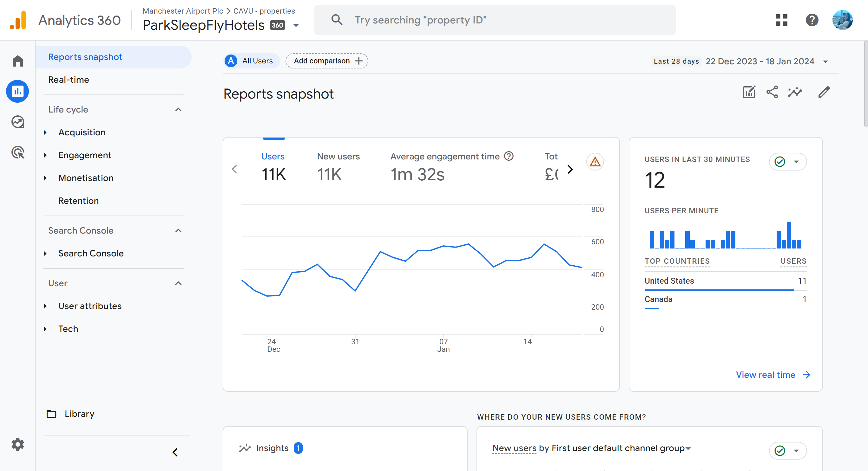This screenshot has height=471, width=868.
Task: Open the Insights sparkline icon in the report header
Action: (x=795, y=92)
